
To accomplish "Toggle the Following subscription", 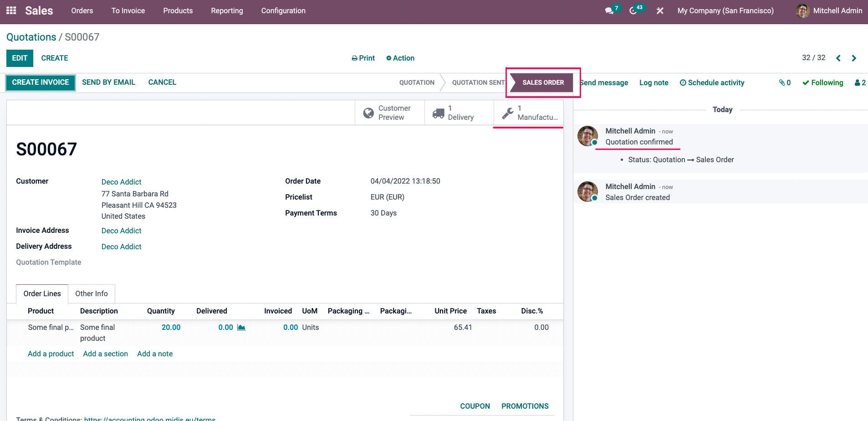I will (x=823, y=82).
